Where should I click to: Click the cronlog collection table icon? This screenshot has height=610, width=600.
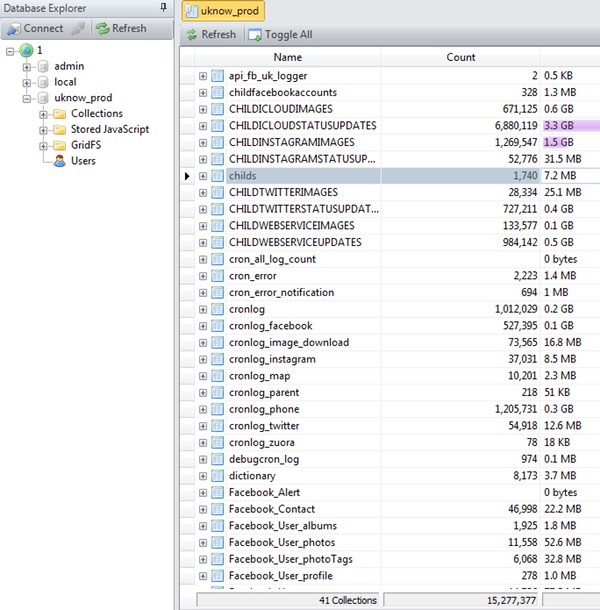[x=218, y=309]
